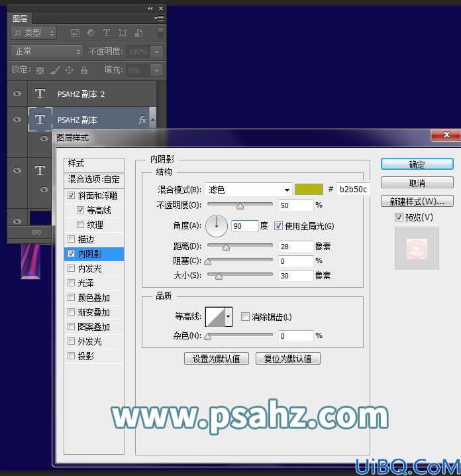Hide the bottom background layer
Image resolution: width=461 pixels, height=476 pixels.
17,221
